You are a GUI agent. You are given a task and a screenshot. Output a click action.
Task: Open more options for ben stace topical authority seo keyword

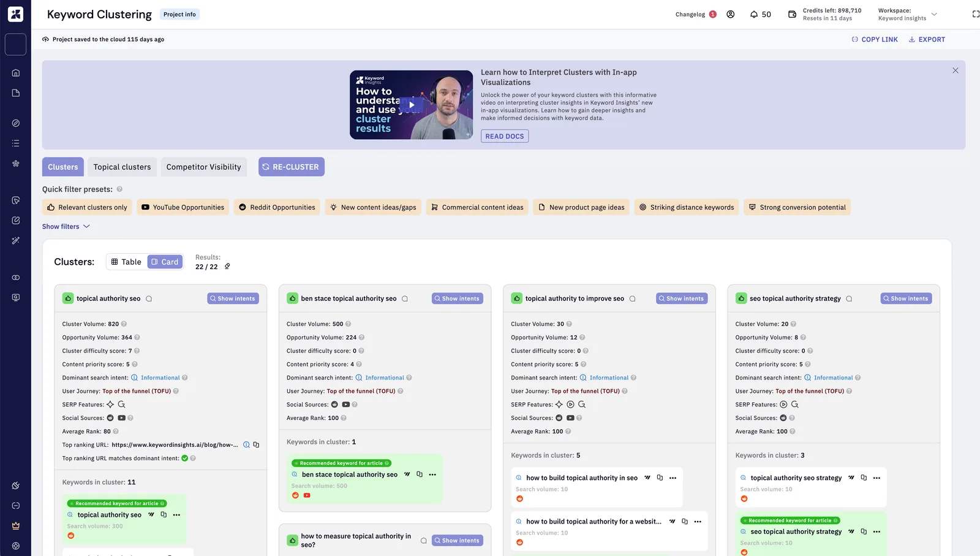pos(432,474)
